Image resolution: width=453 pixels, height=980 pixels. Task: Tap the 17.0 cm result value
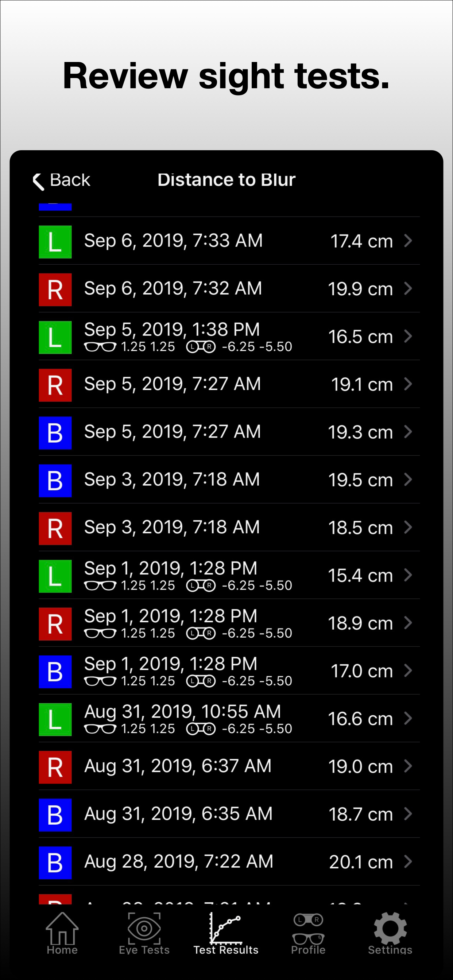(x=361, y=671)
